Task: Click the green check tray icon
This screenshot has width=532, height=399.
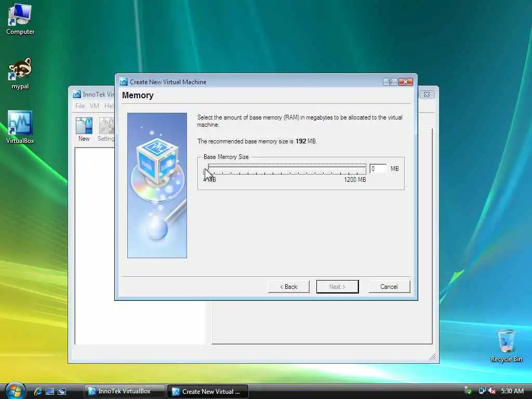Action: coord(468,391)
